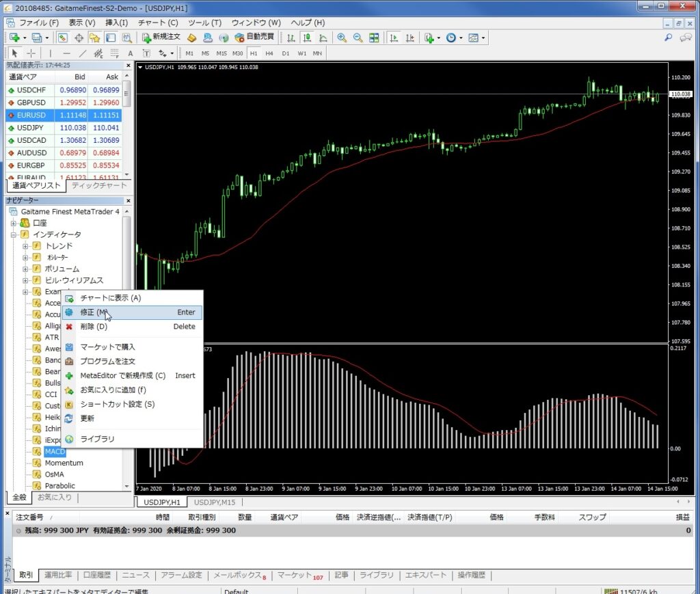Select the text A tool
Viewport: 700px width, 594px height.
click(131, 53)
